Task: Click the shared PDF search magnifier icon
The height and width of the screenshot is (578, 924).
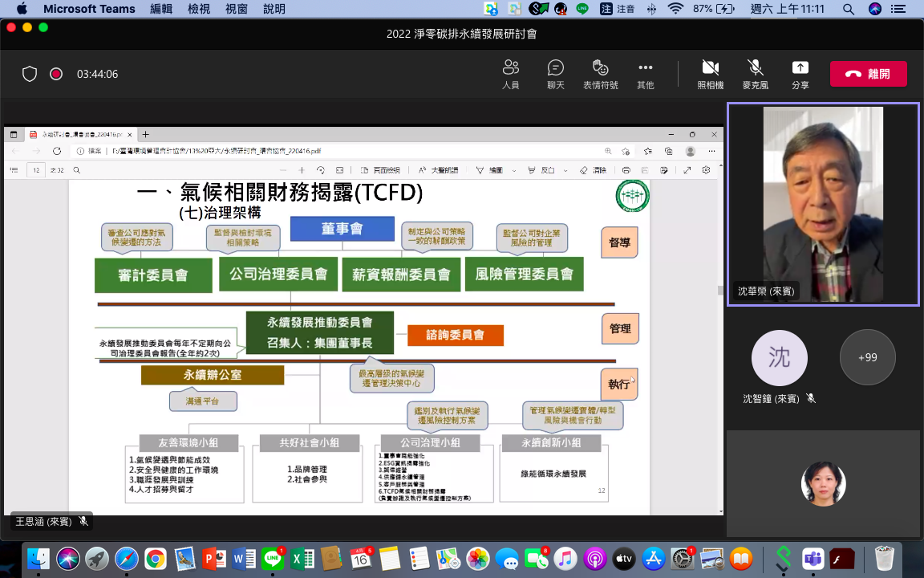Action: pyautogui.click(x=77, y=170)
